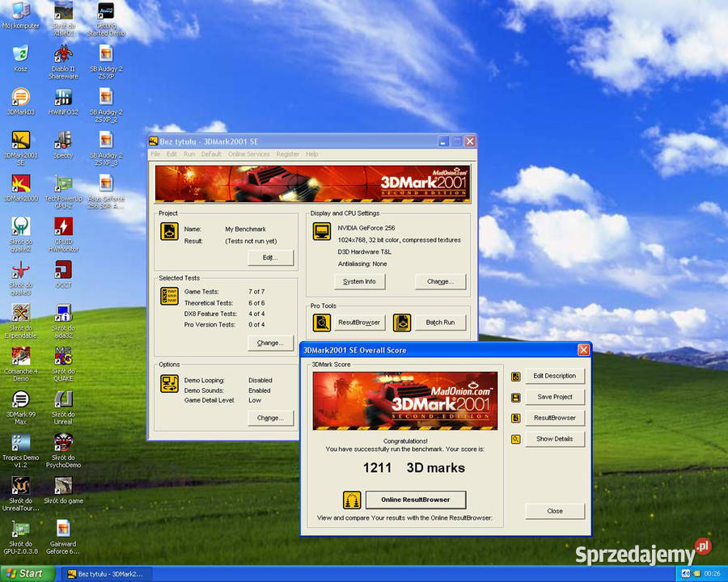Open the Run menu
The width and height of the screenshot is (728, 582).
pos(189,154)
